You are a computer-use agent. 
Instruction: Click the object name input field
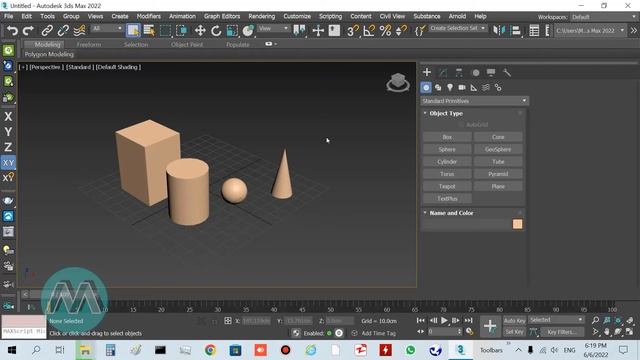(x=467, y=224)
